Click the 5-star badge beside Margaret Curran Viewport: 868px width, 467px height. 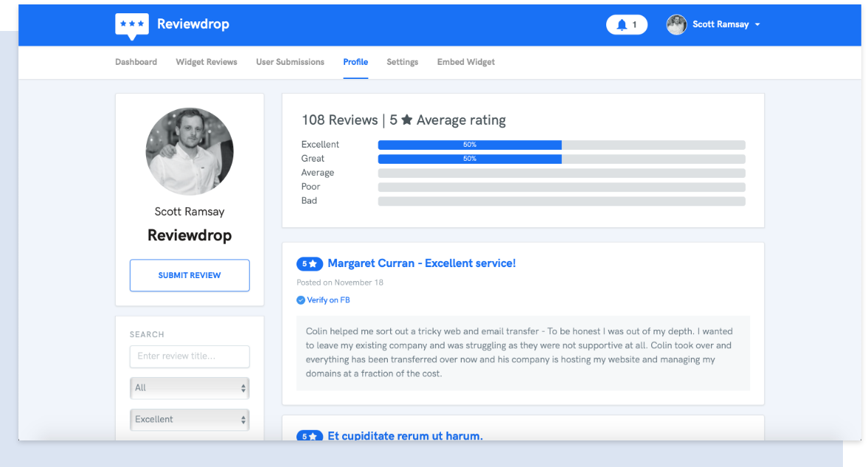(x=310, y=263)
